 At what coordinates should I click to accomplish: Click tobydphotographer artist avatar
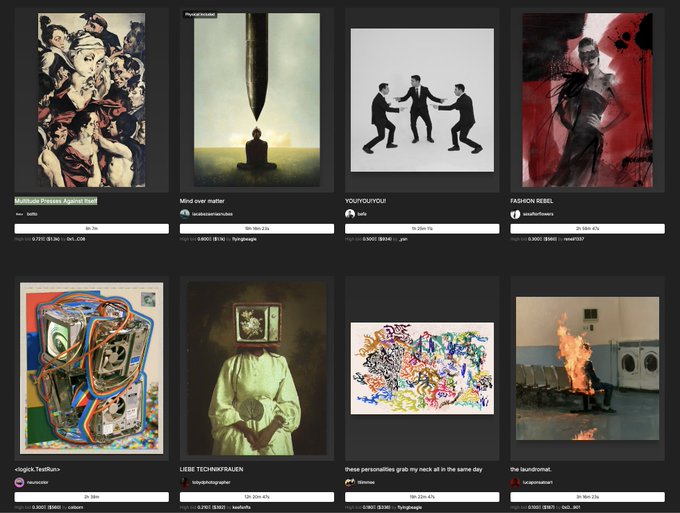coord(185,482)
